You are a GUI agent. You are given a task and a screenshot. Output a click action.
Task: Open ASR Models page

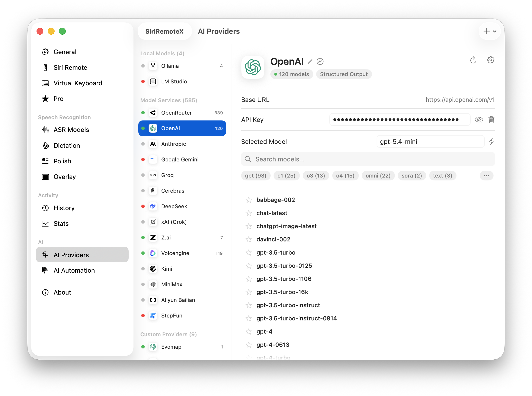click(82, 130)
